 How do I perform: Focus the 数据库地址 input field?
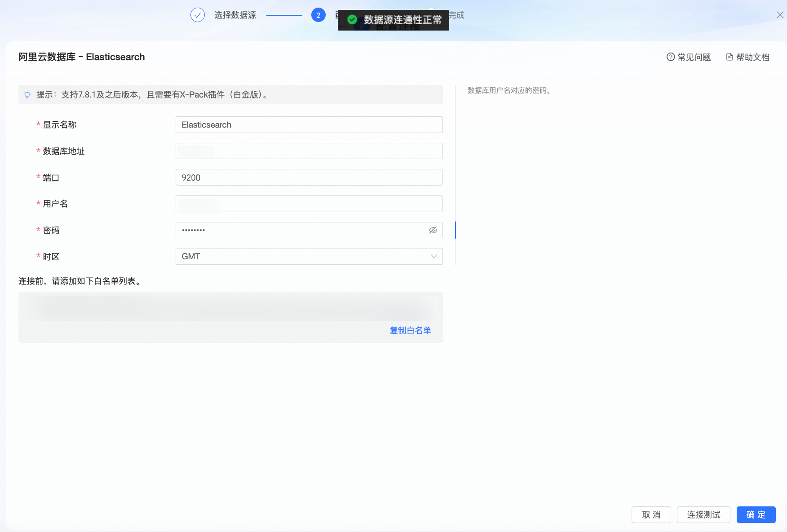coord(309,151)
